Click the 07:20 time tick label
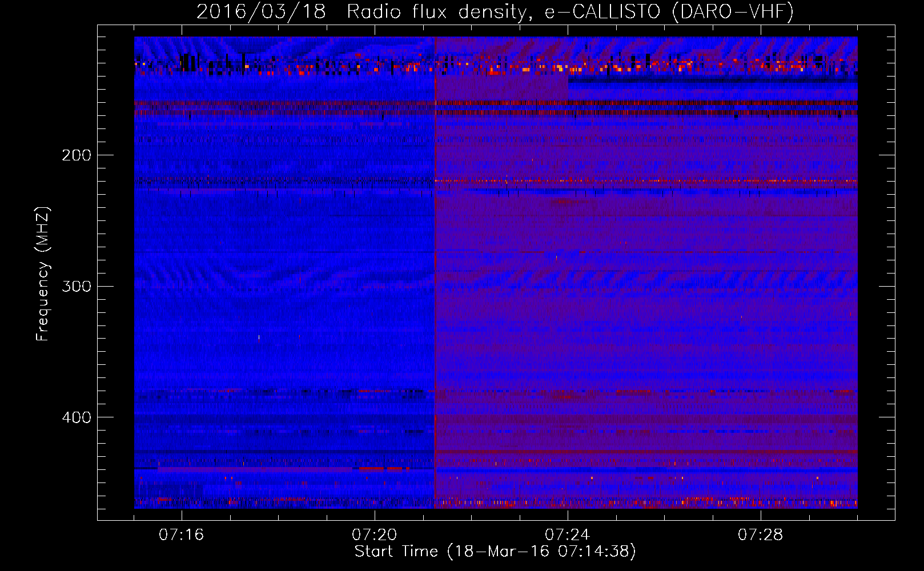 coord(375,535)
